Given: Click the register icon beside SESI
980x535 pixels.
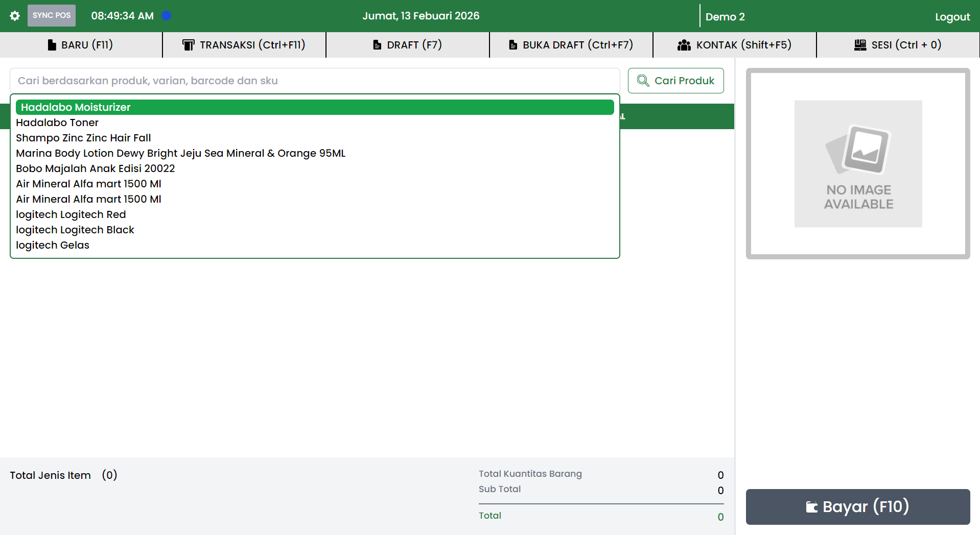Looking at the screenshot, I should [860, 45].
